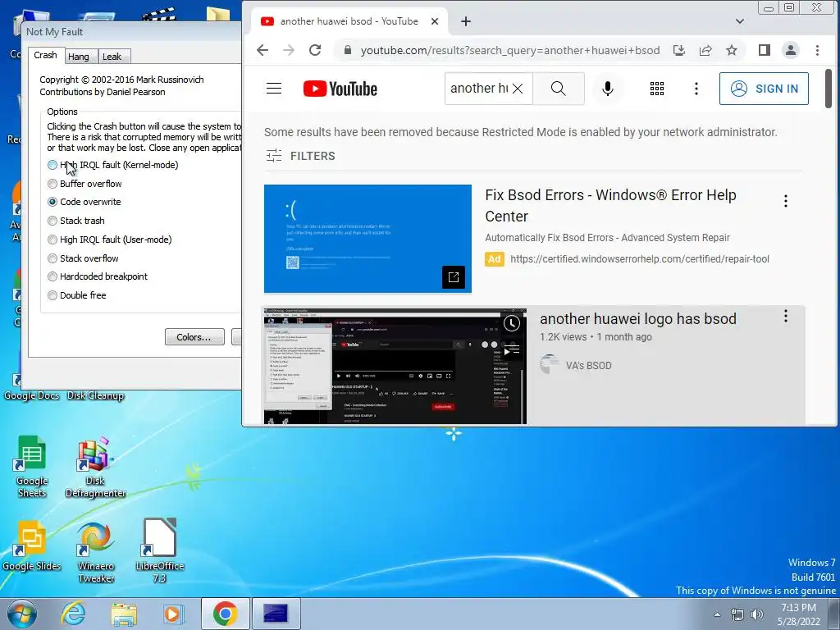The image size is (840, 630).
Task: Open YouTube search FILTERS
Action: [x=300, y=156]
